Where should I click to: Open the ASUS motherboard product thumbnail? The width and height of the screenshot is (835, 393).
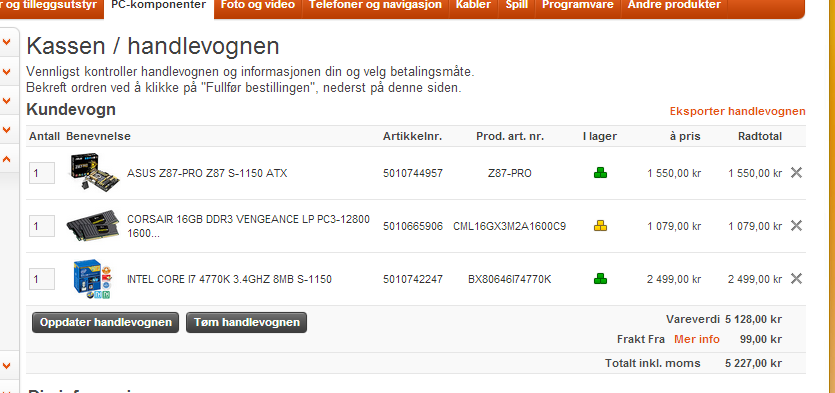point(94,172)
